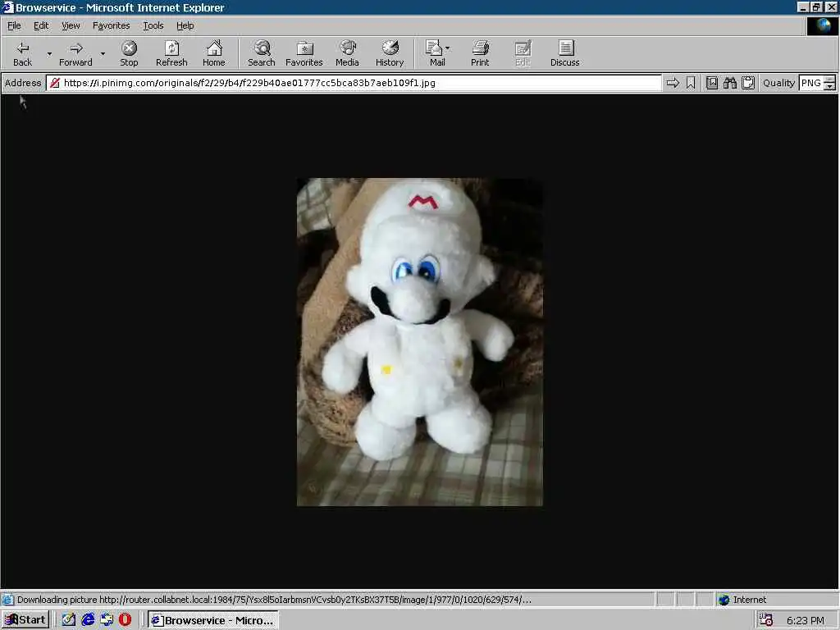Click the disabled Edit toolbar button
The image size is (840, 630).
523,53
